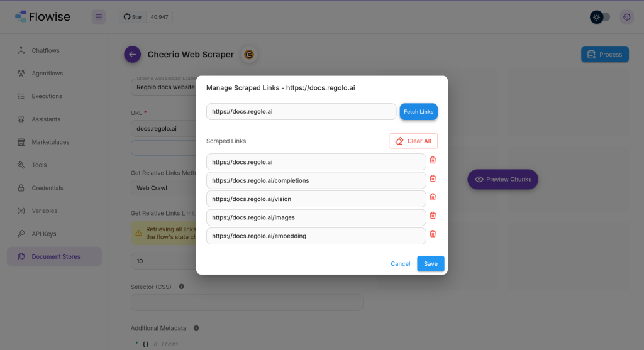The height and width of the screenshot is (350, 644).
Task: Click the Selector (CSS) input field
Action: click(247, 302)
